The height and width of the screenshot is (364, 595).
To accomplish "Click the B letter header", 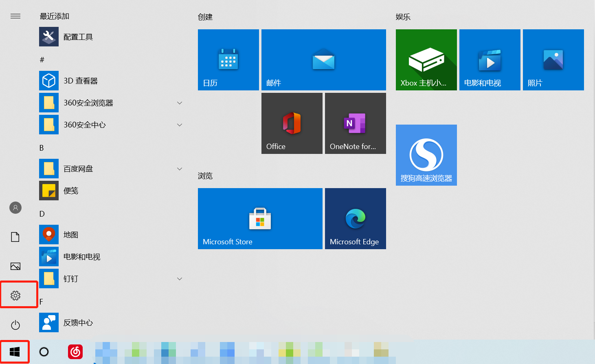I will click(x=42, y=148).
